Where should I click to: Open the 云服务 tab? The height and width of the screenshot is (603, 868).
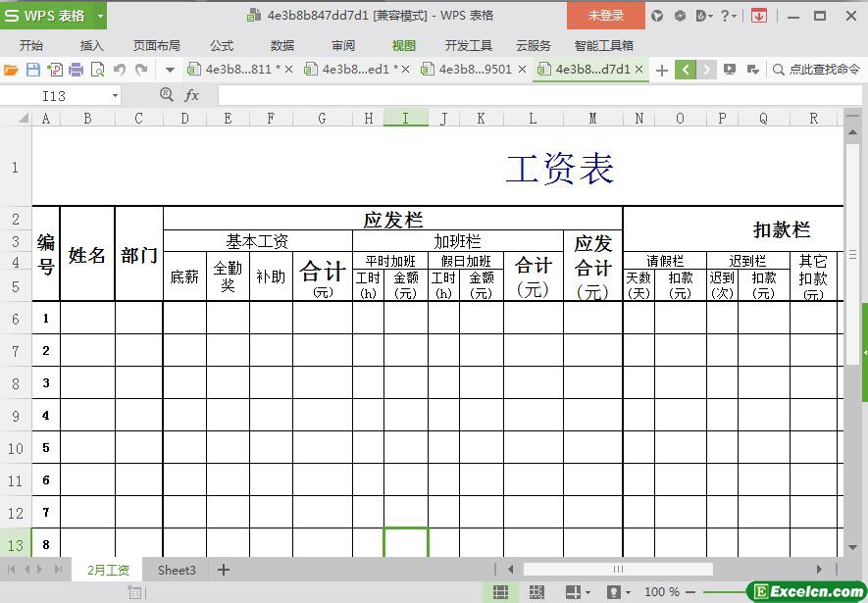pos(534,45)
